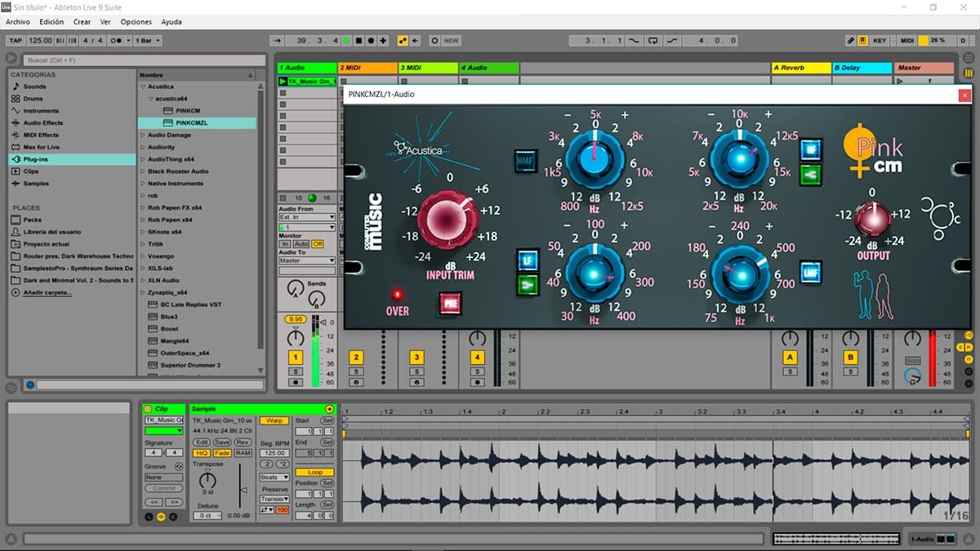Click the Sample box round arrow icon
The image size is (980, 551).
(x=329, y=409)
